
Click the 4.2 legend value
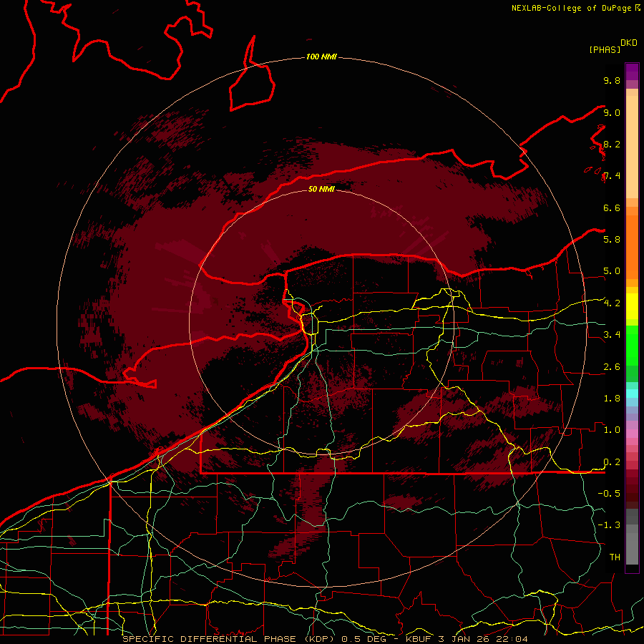click(612, 303)
